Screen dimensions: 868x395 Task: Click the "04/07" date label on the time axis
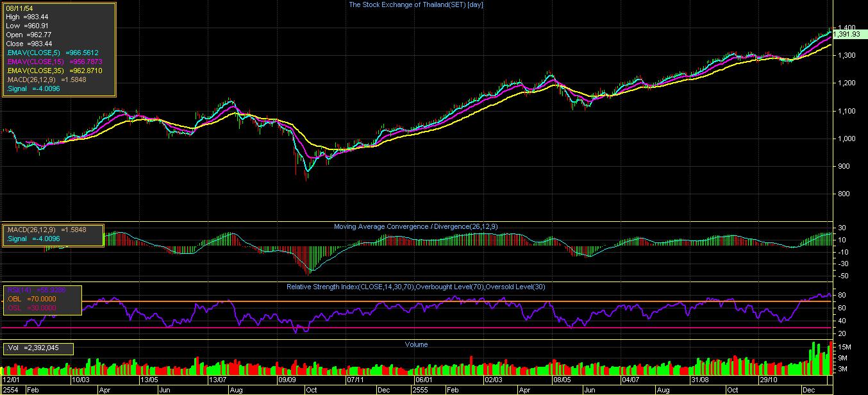pyautogui.click(x=630, y=380)
